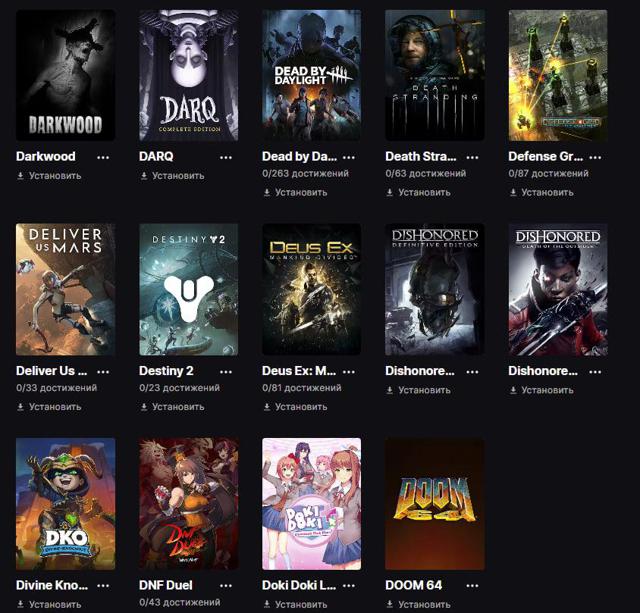640x613 pixels.
Task: Open the Defense Grid cover art
Action: point(558,76)
